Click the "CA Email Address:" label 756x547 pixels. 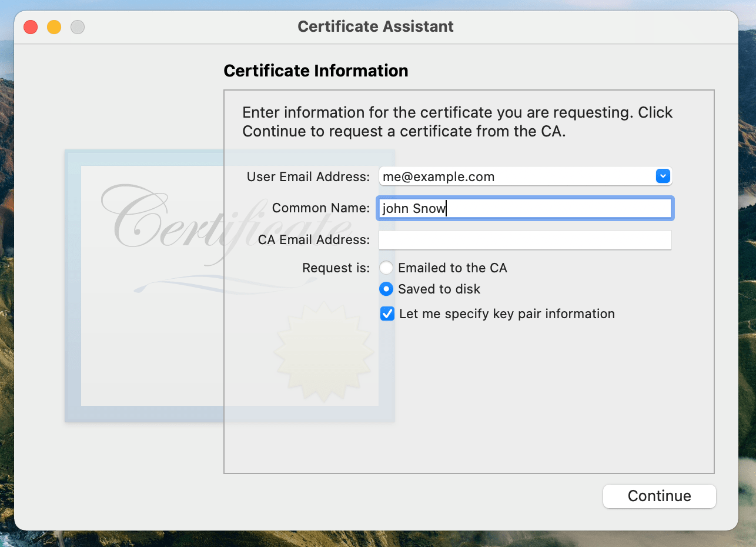pyautogui.click(x=313, y=240)
